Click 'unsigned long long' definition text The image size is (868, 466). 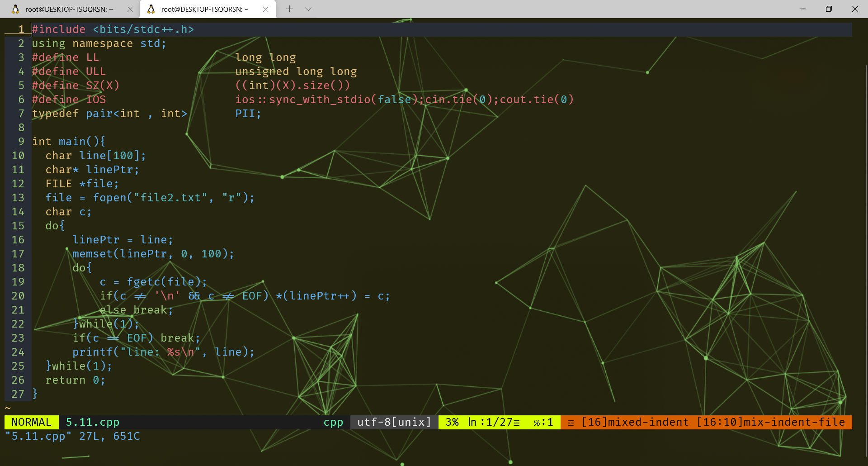296,71
